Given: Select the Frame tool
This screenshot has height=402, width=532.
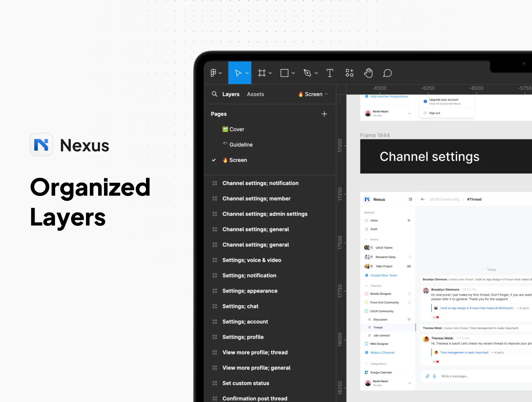Looking at the screenshot, I should coord(262,73).
